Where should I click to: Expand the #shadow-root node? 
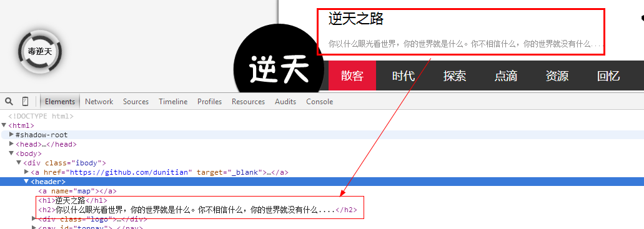11,135
